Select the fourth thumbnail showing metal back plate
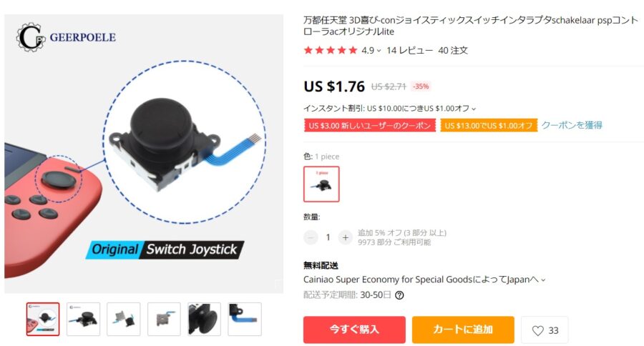The height and width of the screenshot is (346, 644). tap(164, 319)
